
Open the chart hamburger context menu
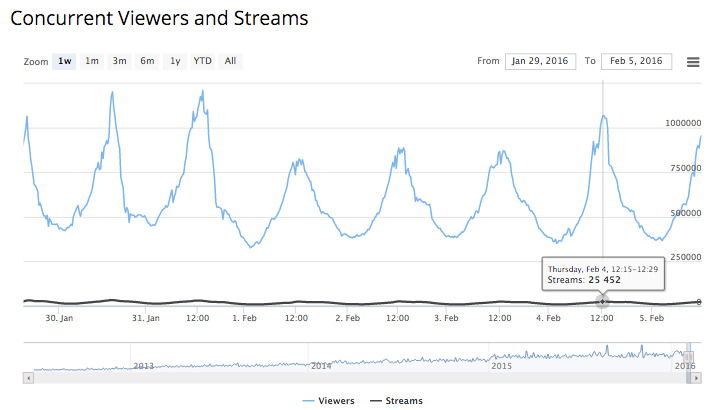click(x=693, y=62)
